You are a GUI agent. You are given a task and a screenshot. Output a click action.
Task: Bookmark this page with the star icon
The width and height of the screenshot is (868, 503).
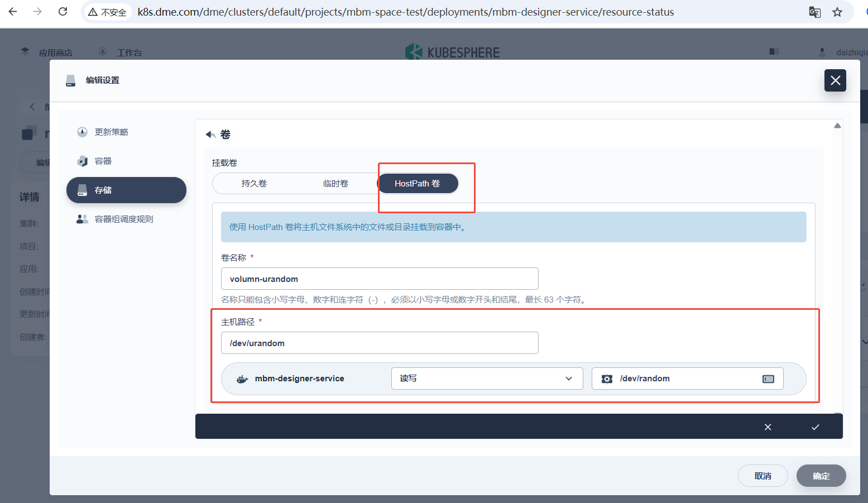click(837, 12)
